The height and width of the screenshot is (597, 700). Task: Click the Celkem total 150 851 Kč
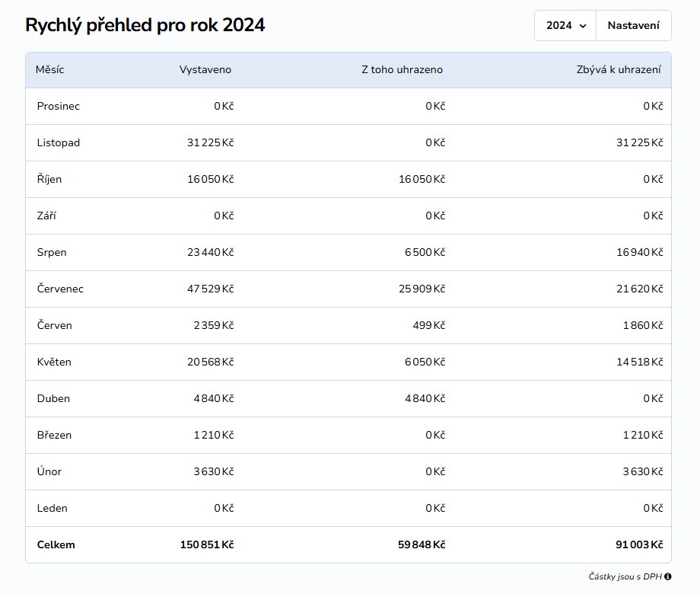tap(207, 544)
